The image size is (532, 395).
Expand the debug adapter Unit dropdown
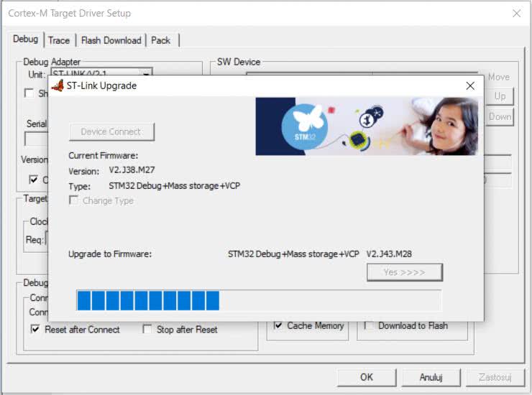[x=146, y=75]
